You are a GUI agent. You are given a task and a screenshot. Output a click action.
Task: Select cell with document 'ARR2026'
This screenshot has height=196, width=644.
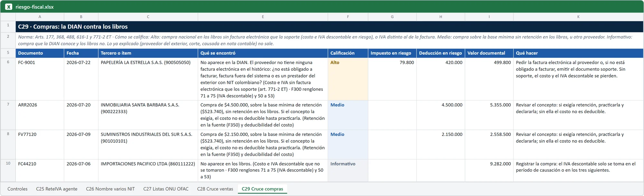pyautogui.click(x=40, y=115)
